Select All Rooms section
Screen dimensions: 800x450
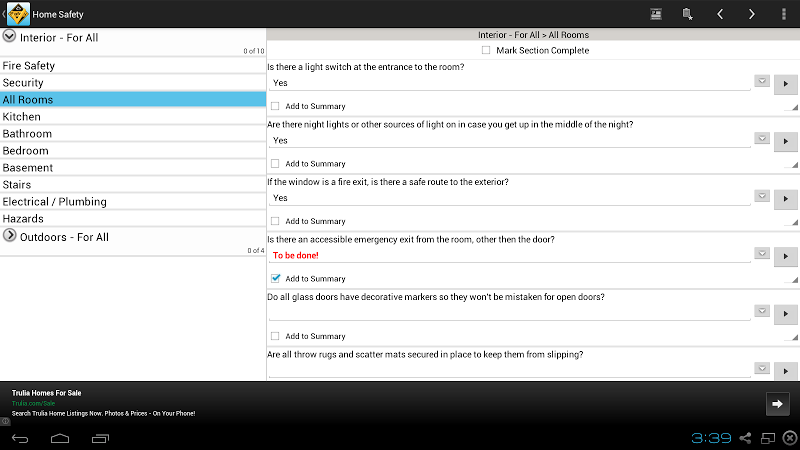[133, 99]
